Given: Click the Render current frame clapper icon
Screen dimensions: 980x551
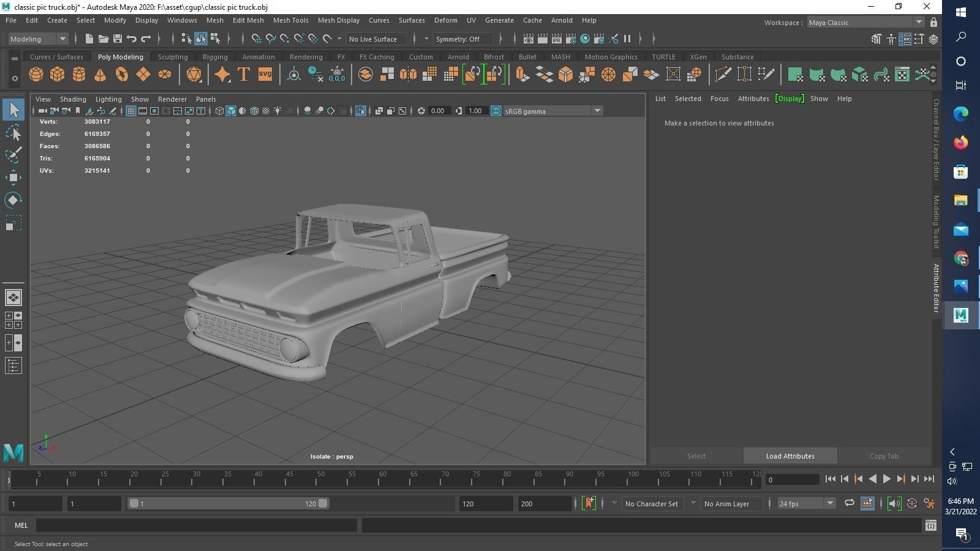Looking at the screenshot, I should click(543, 39).
